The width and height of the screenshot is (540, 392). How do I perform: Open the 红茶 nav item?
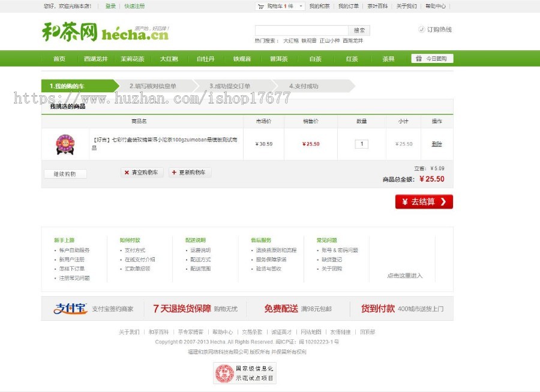tap(352, 59)
